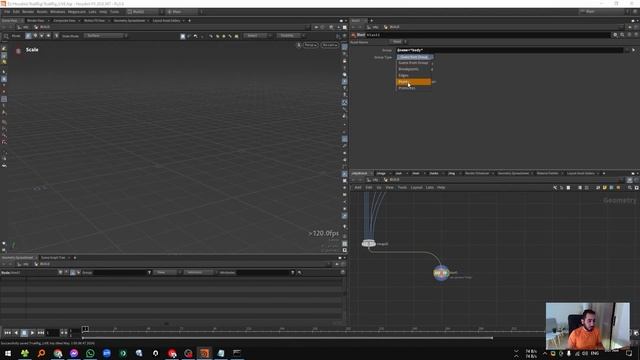Open WhatsApp from the taskbar
640x360 pixels.
(90, 353)
